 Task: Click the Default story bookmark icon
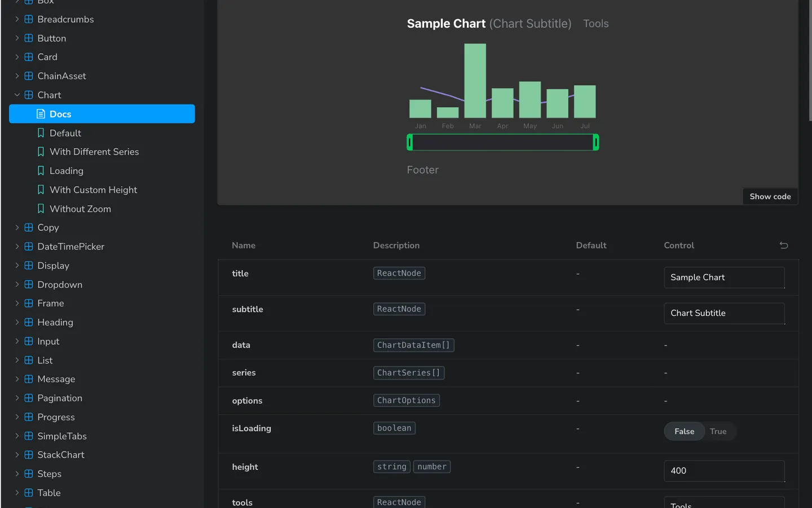(x=41, y=133)
